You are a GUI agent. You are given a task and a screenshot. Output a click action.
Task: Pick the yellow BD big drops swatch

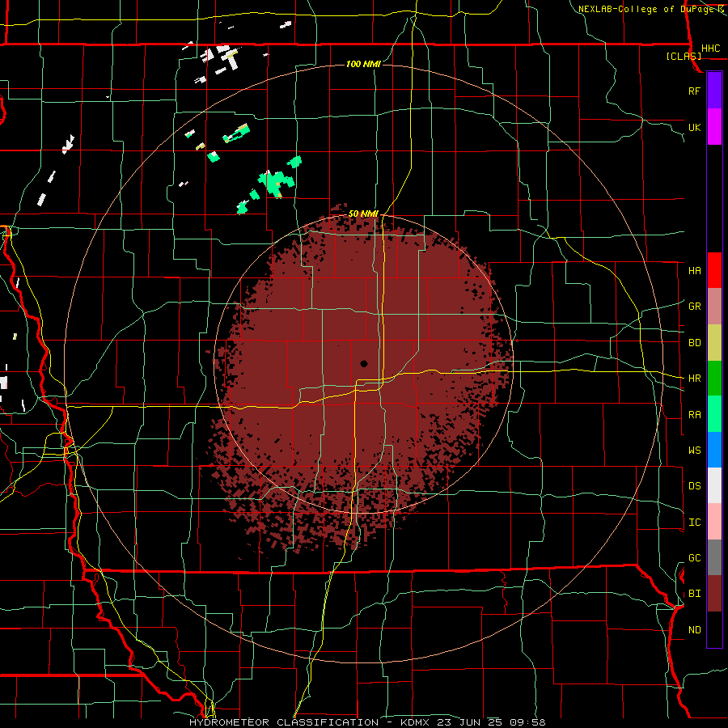714,342
